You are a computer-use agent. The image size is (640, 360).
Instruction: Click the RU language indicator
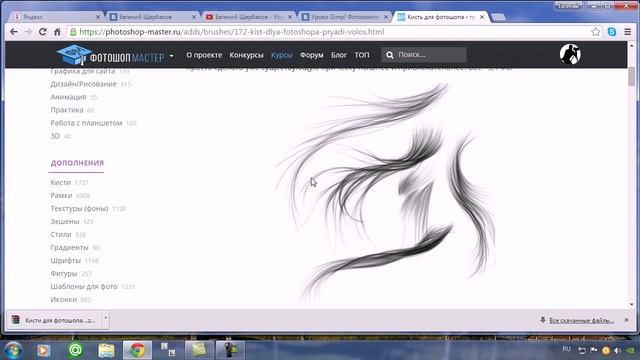[x=566, y=349]
